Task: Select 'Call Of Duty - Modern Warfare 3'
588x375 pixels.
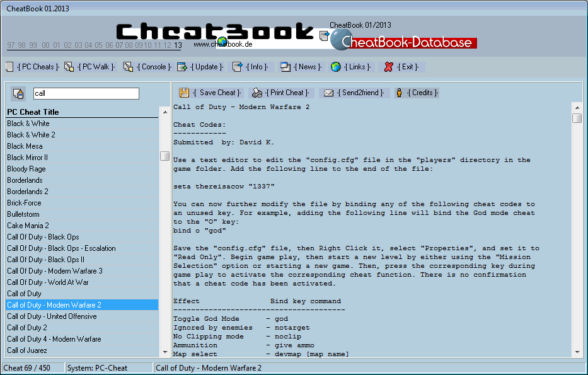Action: click(x=82, y=271)
